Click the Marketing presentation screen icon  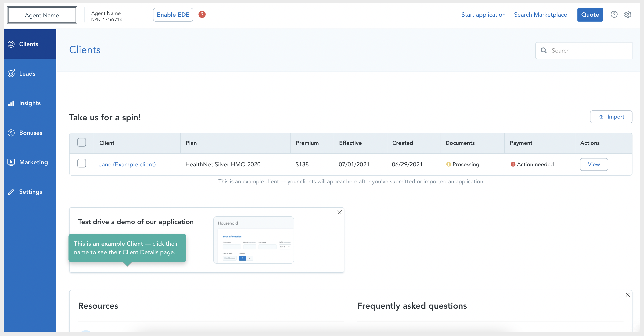[x=11, y=162]
